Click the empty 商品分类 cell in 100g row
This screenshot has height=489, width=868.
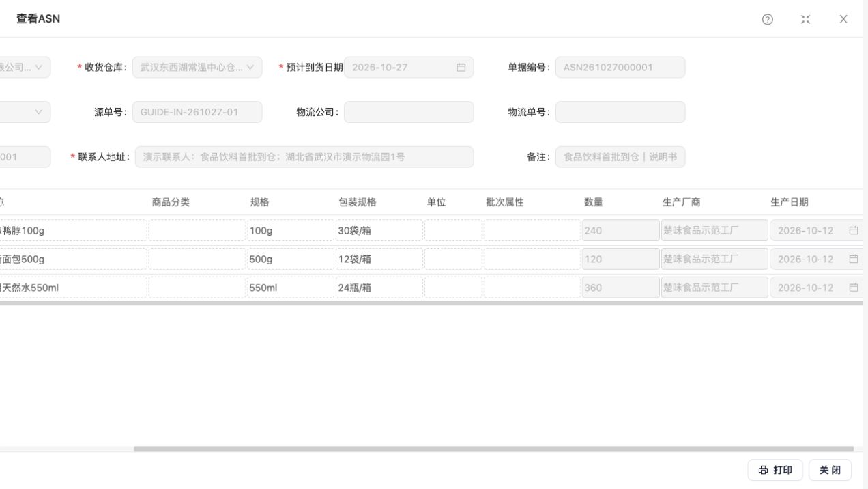(197, 231)
